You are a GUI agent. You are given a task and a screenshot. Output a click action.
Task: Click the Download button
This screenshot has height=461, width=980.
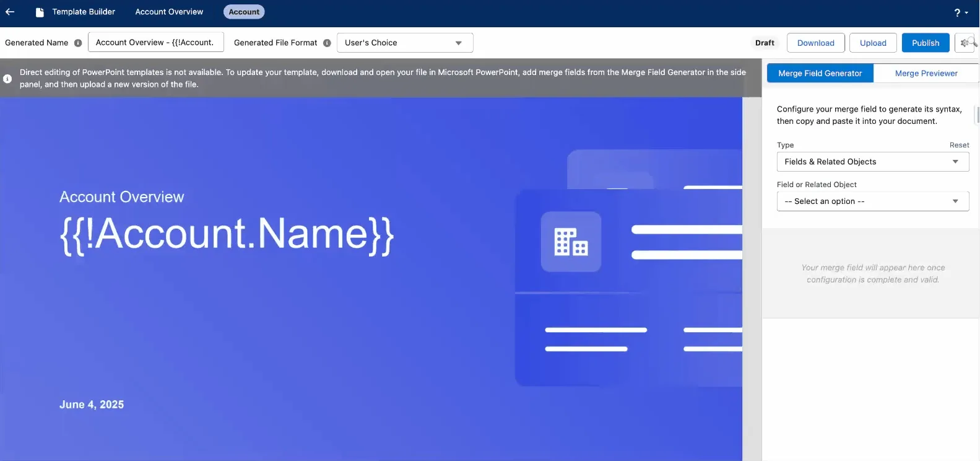tap(816, 43)
